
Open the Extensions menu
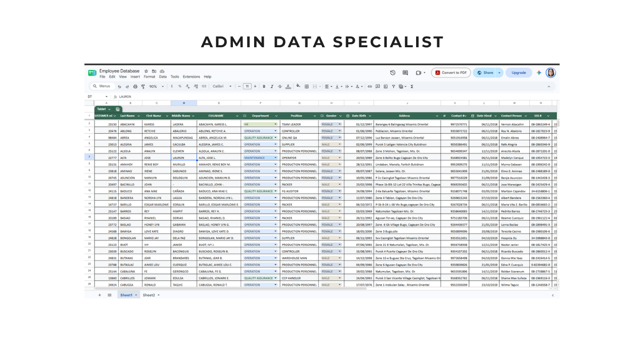pos(191,77)
